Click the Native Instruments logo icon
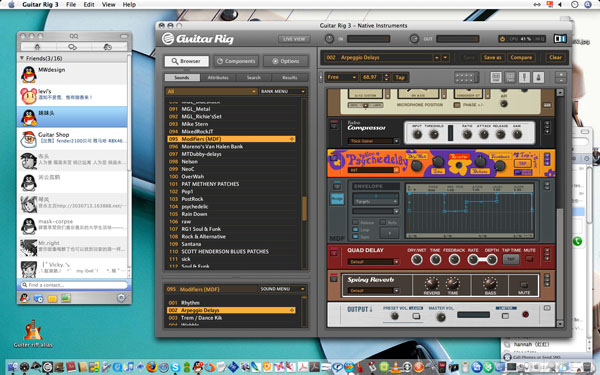 [560, 39]
